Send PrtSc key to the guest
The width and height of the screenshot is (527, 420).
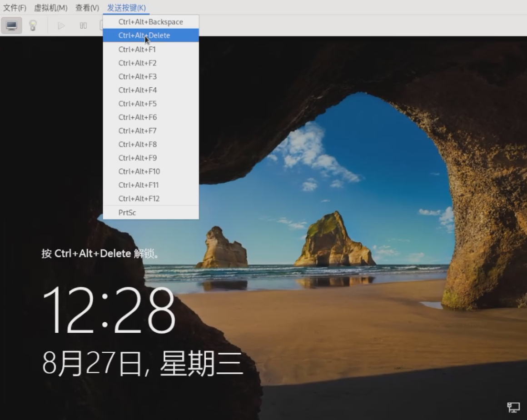click(x=127, y=213)
